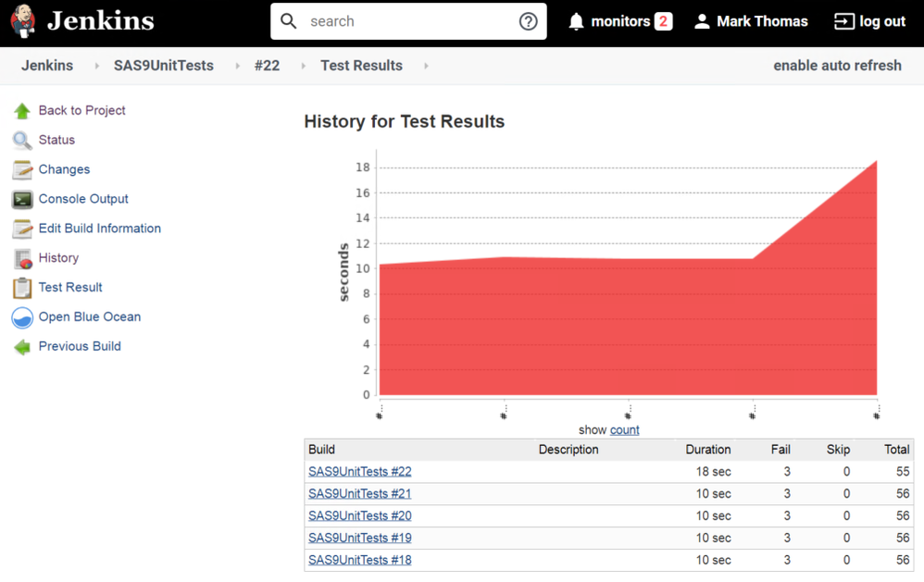
Task: Click the Description column header
Action: tap(568, 450)
